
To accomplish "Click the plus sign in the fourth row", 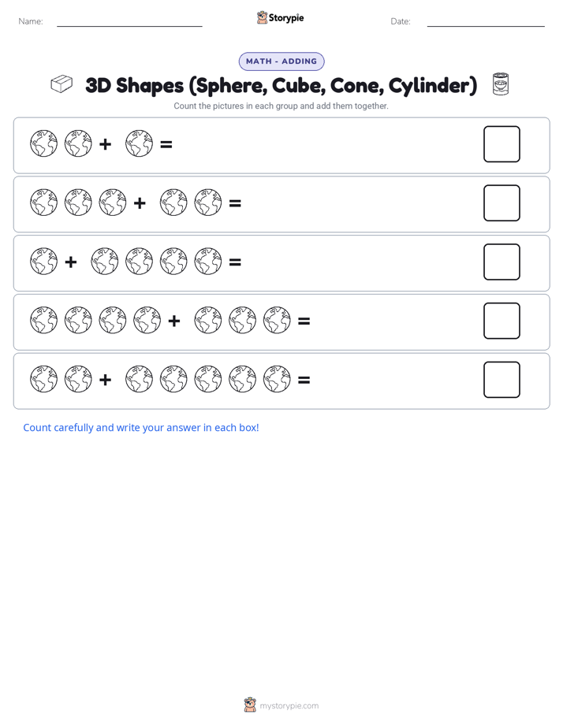I will pos(174,321).
